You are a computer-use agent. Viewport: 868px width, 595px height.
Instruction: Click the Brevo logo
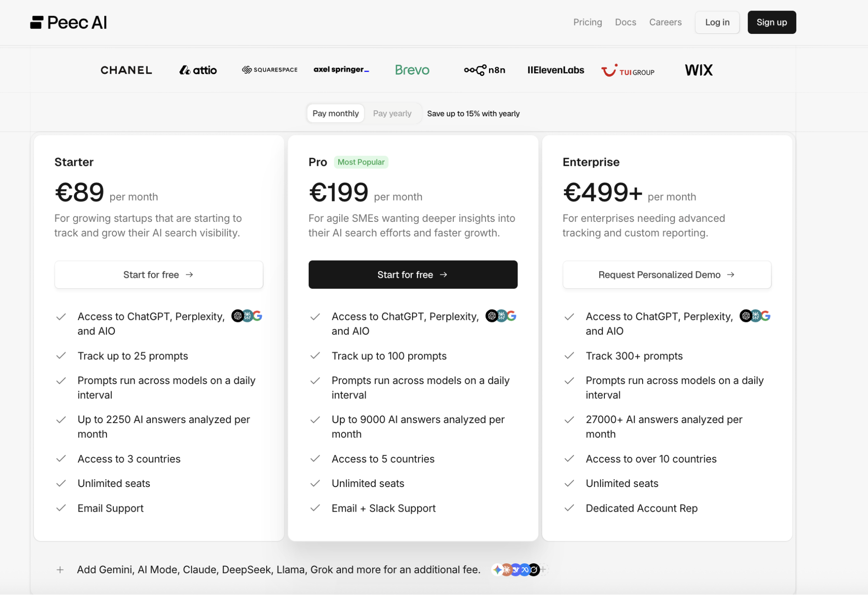pos(412,70)
